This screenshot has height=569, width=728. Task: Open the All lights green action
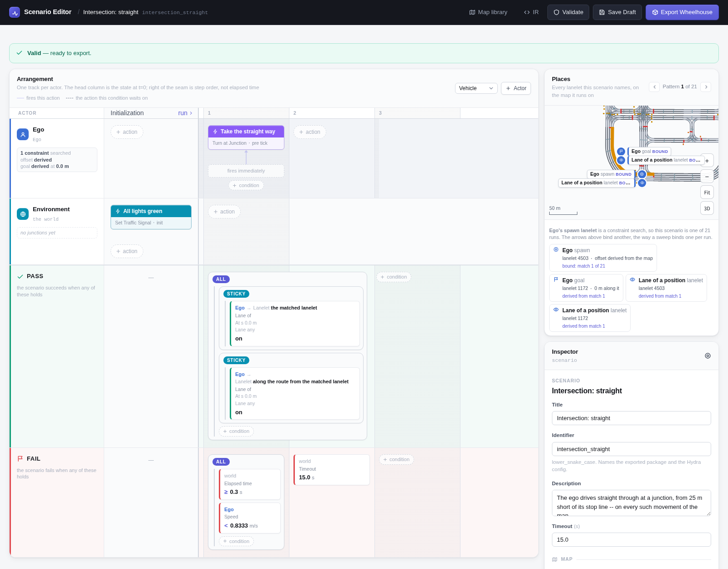[x=151, y=217]
